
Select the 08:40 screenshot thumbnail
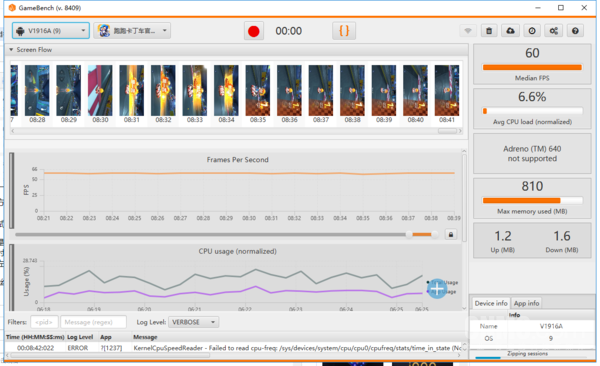click(x=416, y=90)
